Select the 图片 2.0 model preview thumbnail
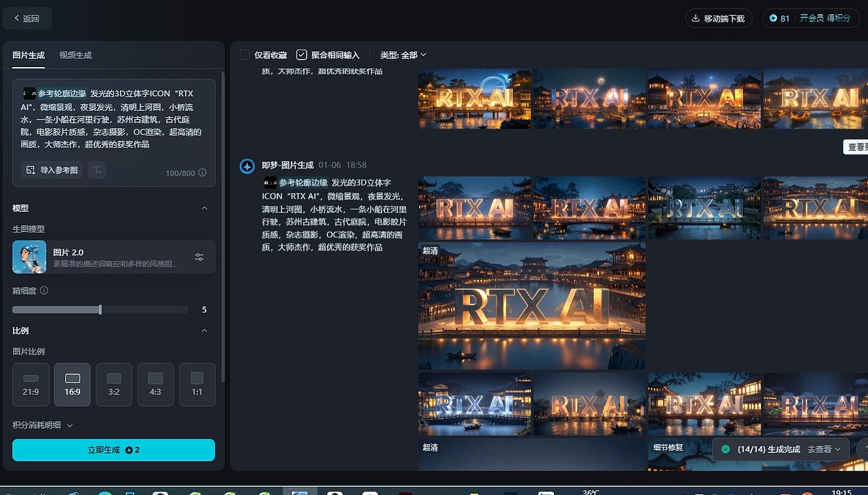This screenshot has height=495, width=868. [29, 257]
